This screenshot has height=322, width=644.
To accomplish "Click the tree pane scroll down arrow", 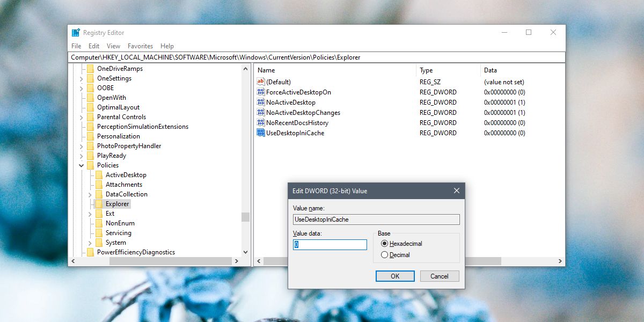I will (245, 252).
